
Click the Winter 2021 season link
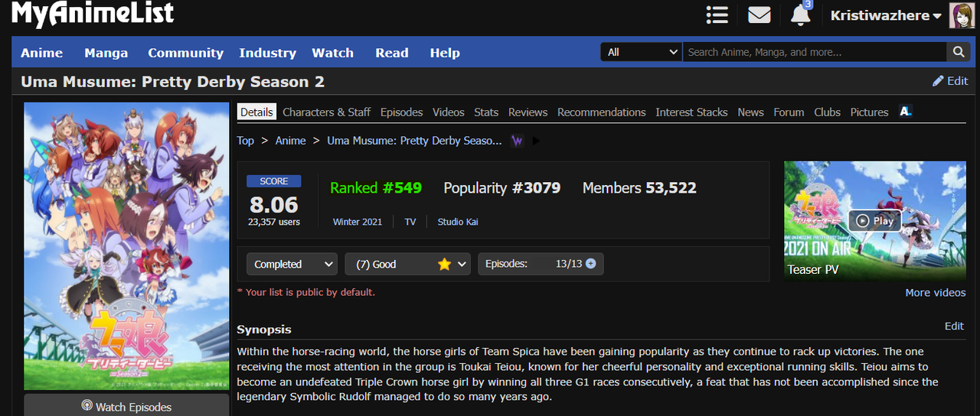pos(358,222)
